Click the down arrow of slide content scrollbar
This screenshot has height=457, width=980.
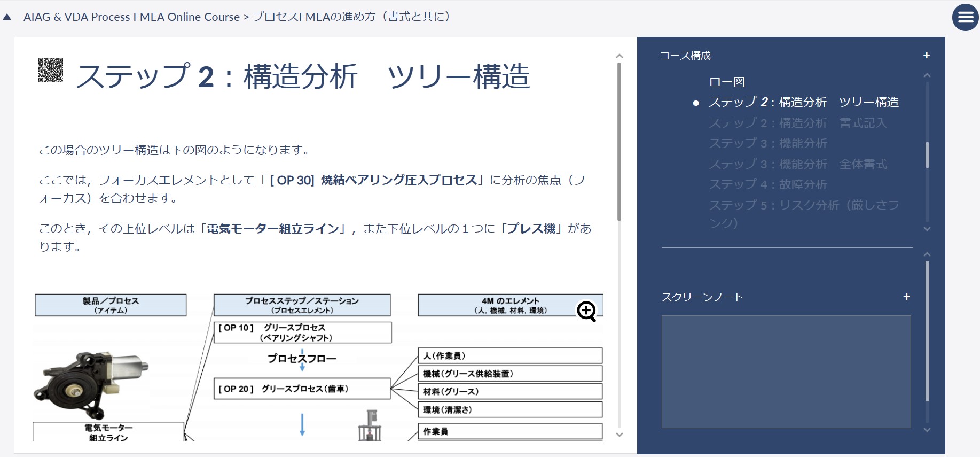pyautogui.click(x=620, y=435)
